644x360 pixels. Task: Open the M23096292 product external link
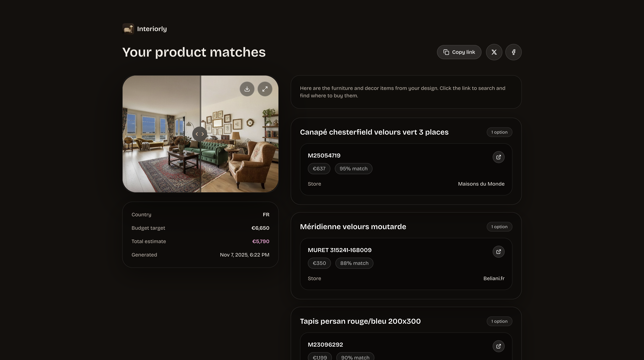tap(498, 346)
